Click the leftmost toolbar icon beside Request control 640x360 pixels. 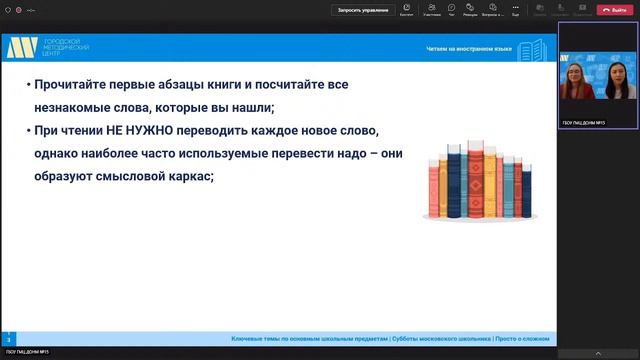click(407, 10)
